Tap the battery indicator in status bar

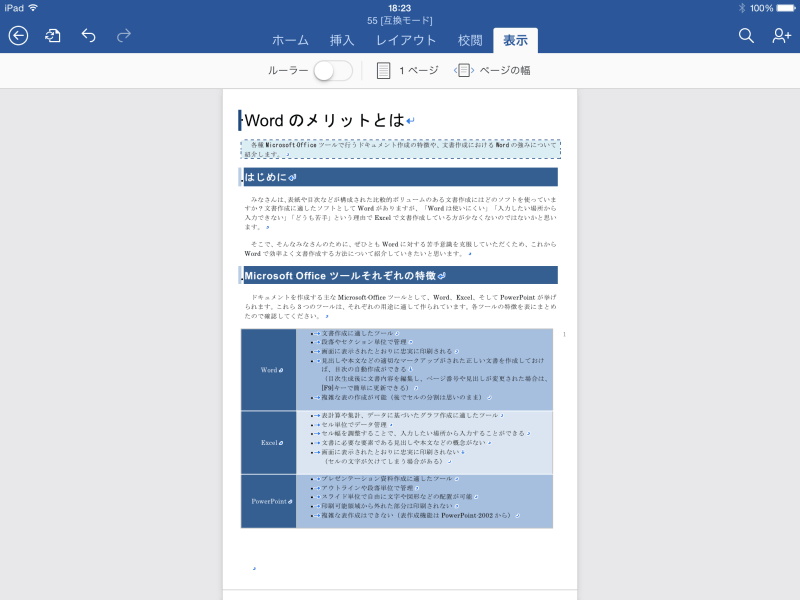786,8
